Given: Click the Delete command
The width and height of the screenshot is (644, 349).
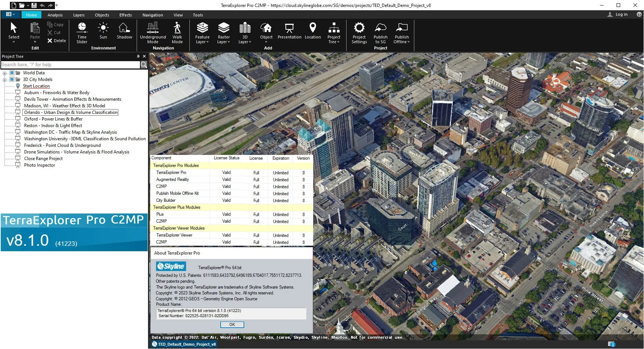Looking at the screenshot, I should [56, 41].
